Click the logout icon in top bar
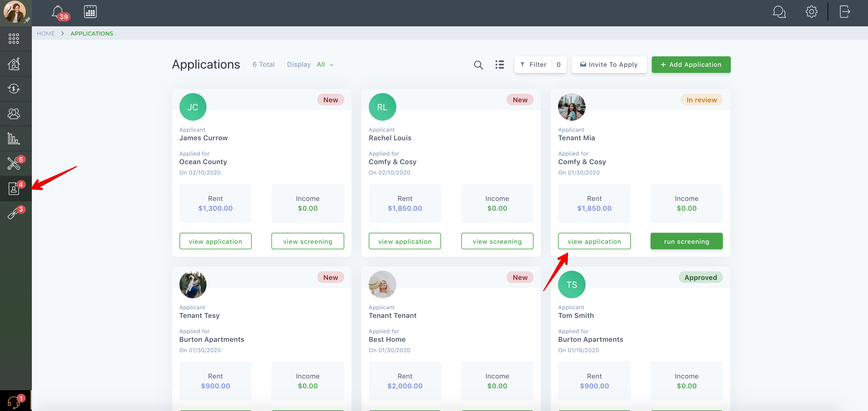 pyautogui.click(x=844, y=12)
